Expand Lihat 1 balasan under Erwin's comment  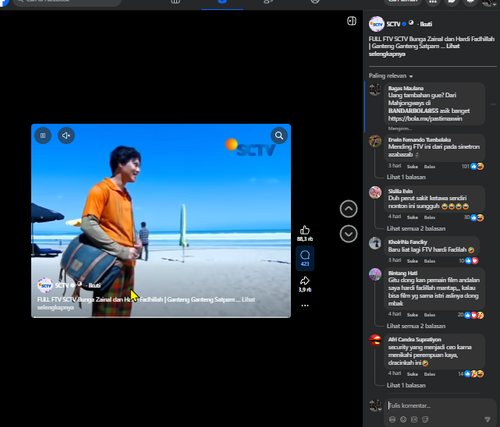pos(406,177)
